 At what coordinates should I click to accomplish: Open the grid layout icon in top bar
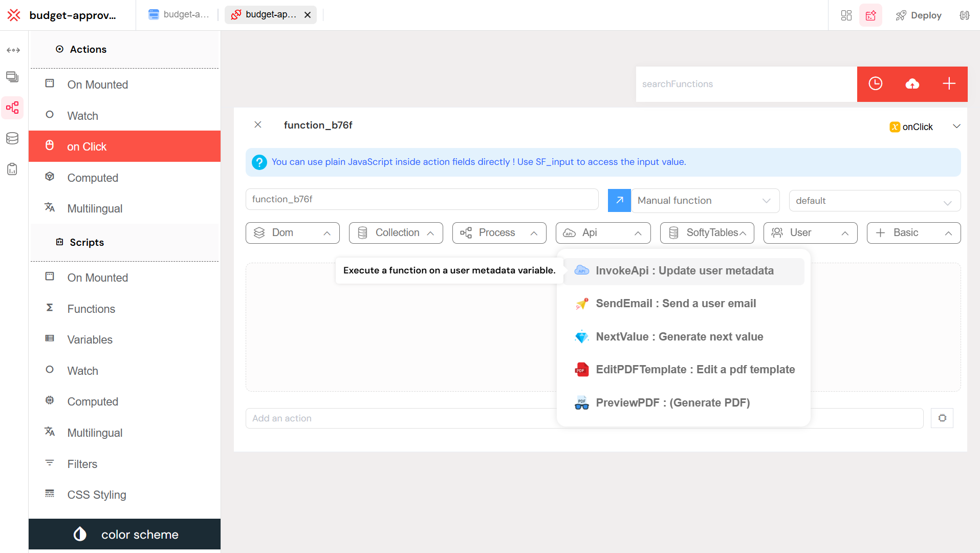[x=846, y=15]
